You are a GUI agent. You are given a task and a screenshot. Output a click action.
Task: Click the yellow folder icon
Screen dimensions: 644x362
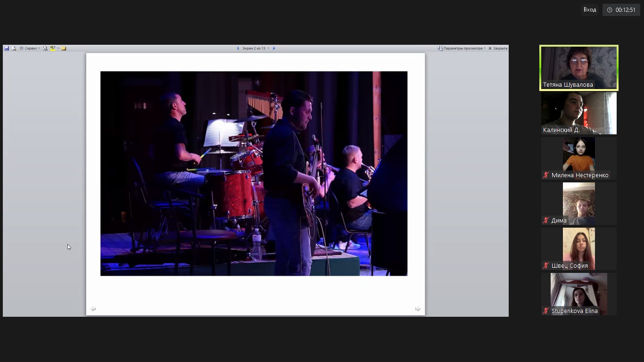pyautogui.click(x=64, y=48)
